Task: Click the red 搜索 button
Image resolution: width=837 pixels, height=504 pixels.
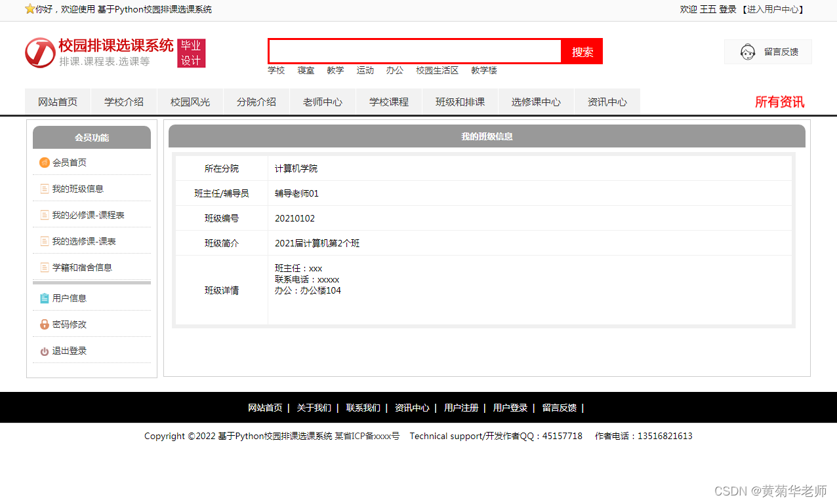Action: coord(581,51)
